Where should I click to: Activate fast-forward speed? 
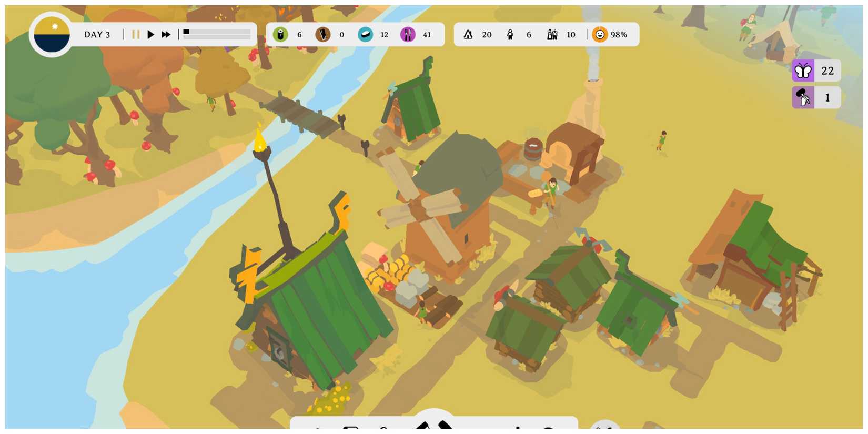coord(166,34)
